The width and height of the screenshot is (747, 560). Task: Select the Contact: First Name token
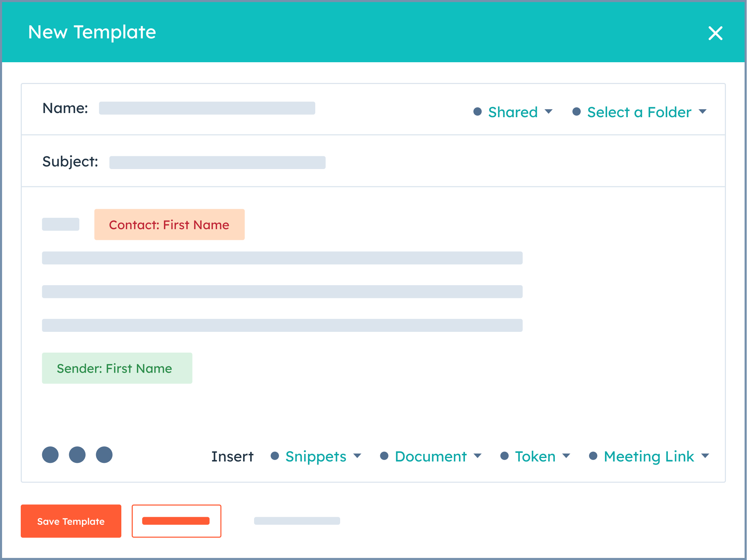point(169,225)
